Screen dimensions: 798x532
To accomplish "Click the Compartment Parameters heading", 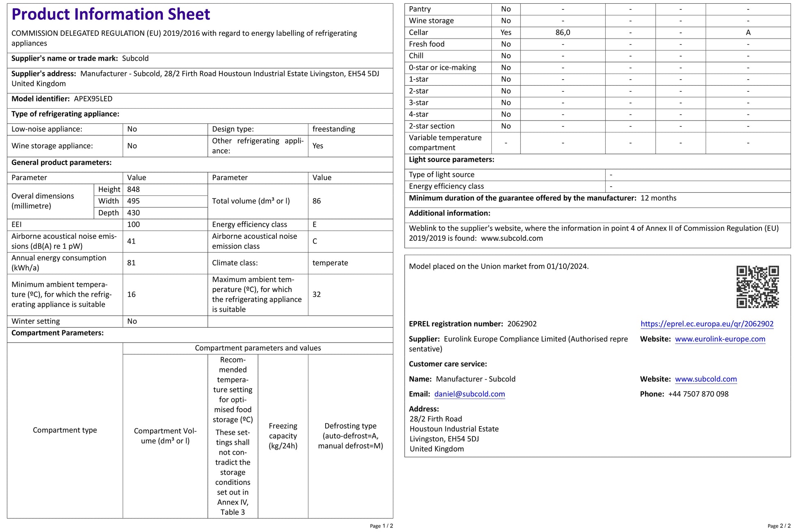I will pos(57,333).
